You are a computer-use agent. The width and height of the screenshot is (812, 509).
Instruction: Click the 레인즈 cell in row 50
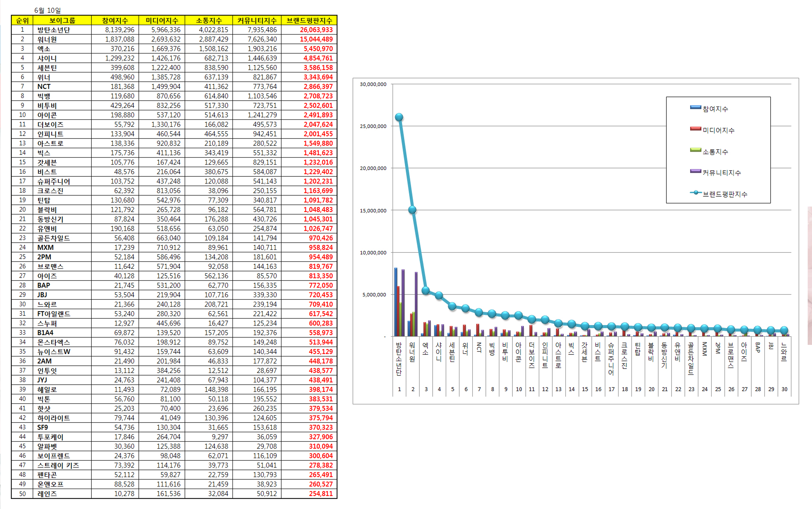point(47,494)
